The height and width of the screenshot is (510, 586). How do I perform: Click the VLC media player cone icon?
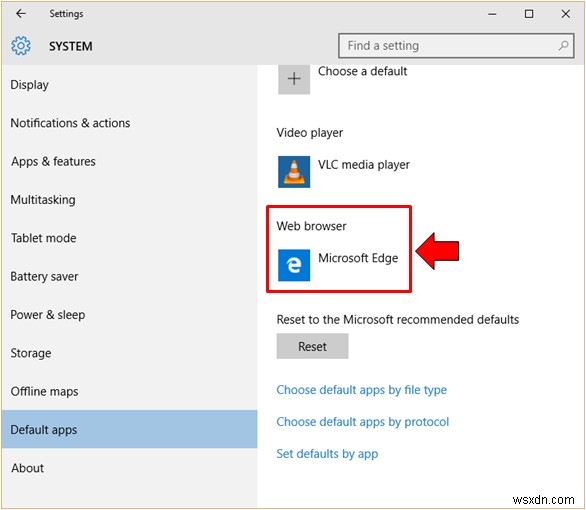pyautogui.click(x=294, y=172)
